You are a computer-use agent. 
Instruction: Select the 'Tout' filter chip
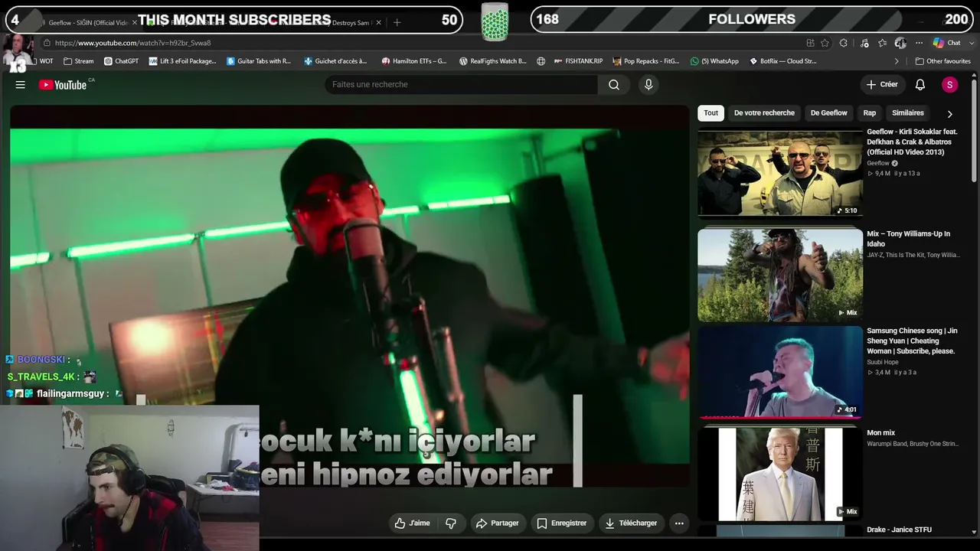point(711,113)
